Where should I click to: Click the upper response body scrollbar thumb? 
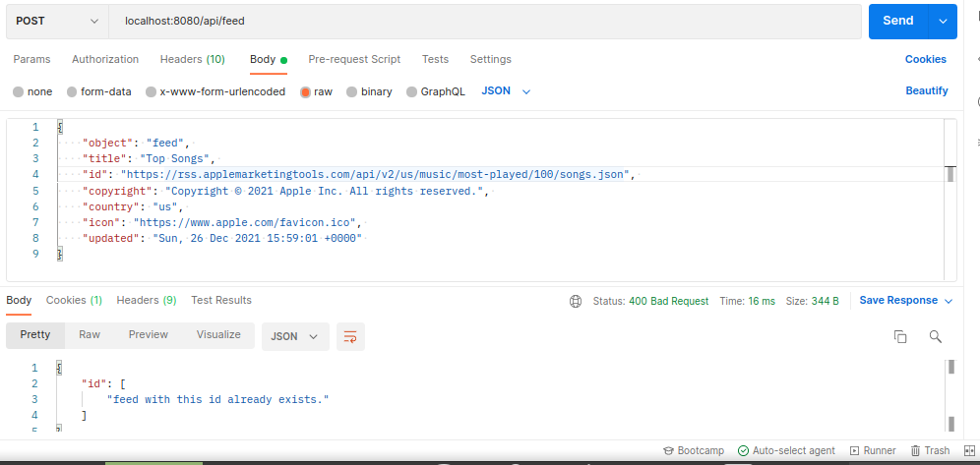pyautogui.click(x=951, y=367)
